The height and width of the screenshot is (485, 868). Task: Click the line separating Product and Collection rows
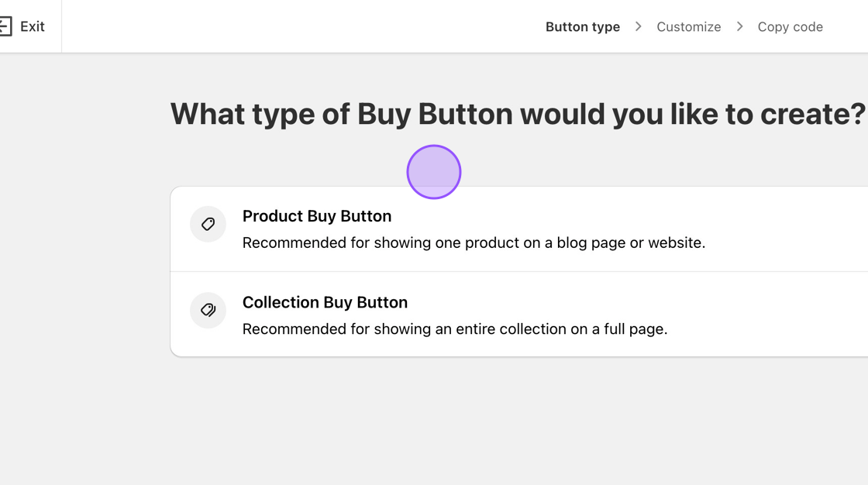519,271
